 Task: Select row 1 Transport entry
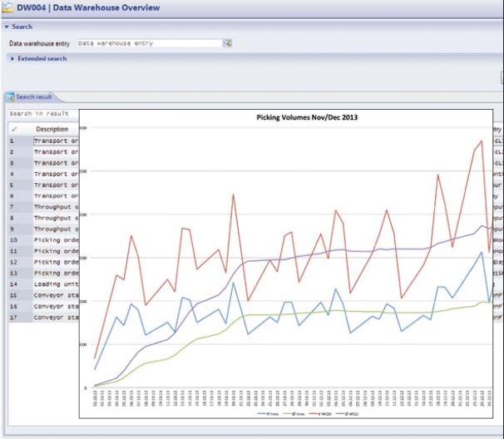(56, 141)
